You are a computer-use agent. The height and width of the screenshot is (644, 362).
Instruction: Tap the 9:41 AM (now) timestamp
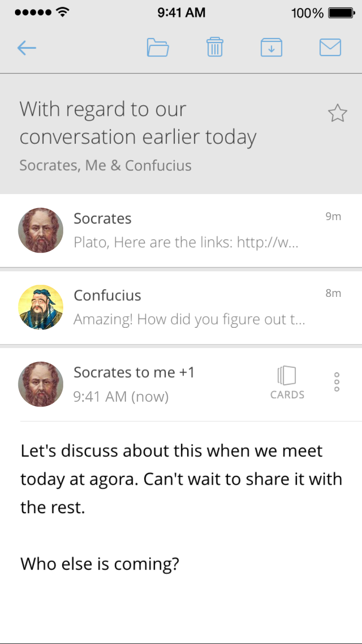click(x=121, y=397)
